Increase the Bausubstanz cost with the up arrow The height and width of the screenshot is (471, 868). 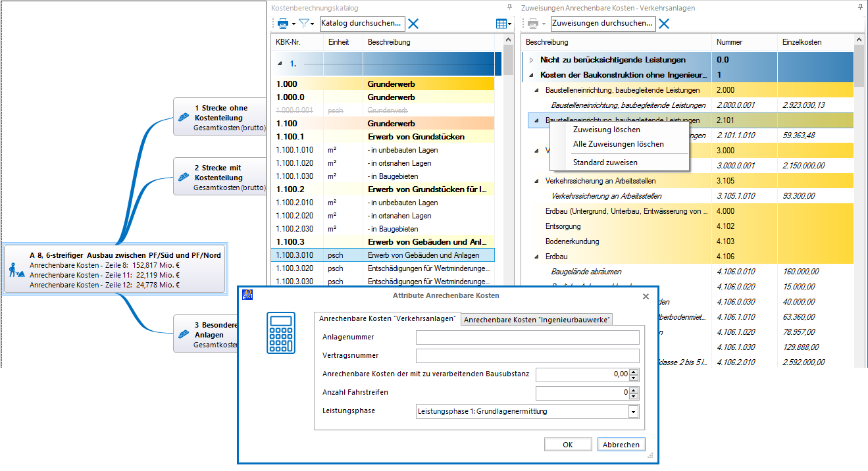pos(634,372)
